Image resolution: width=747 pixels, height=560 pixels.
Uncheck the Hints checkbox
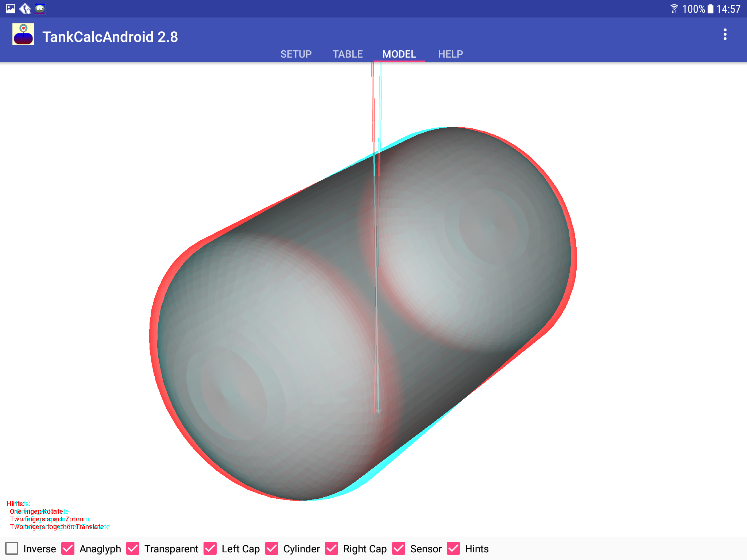coord(454,548)
